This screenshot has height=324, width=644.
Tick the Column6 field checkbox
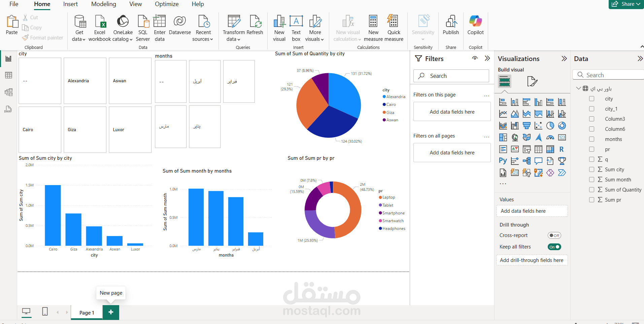tap(591, 129)
